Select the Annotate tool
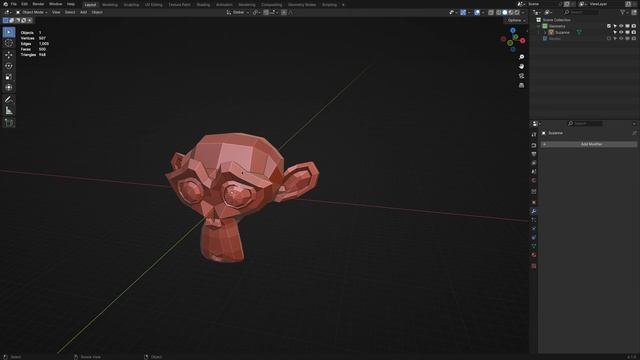Screen dimensions: 640x360 [x=9, y=99]
